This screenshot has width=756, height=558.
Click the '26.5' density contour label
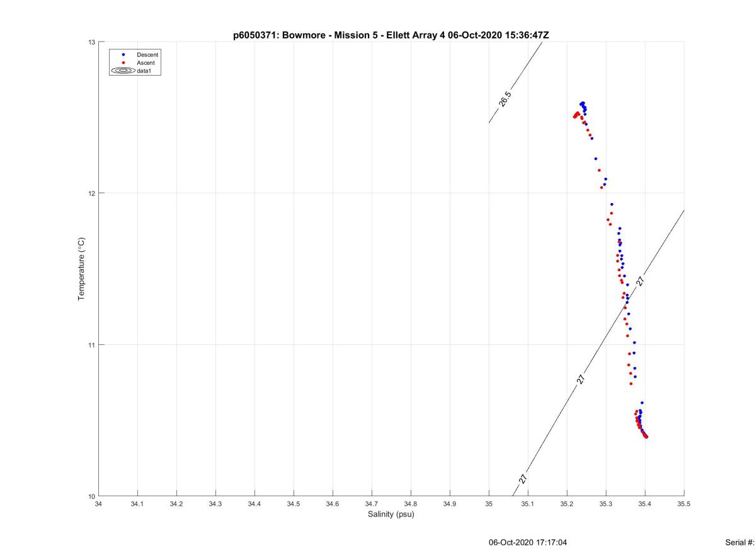(505, 99)
